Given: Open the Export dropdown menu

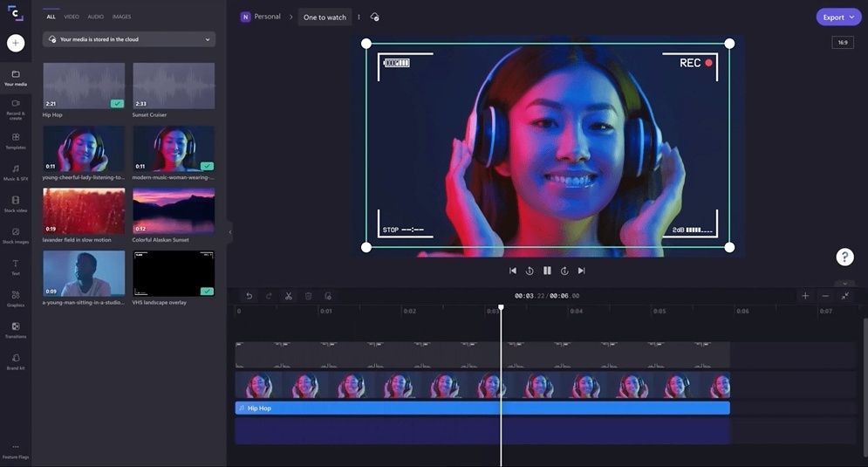Looking at the screenshot, I should [838, 17].
